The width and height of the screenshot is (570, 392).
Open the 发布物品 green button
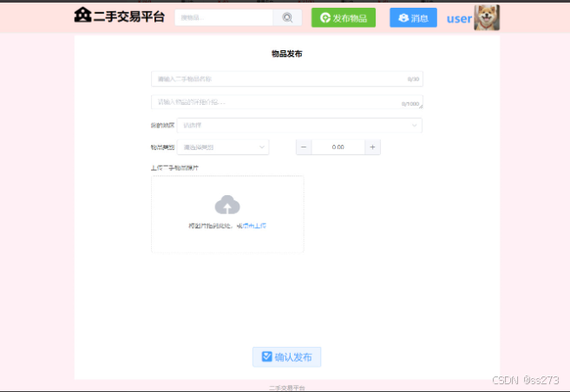344,18
